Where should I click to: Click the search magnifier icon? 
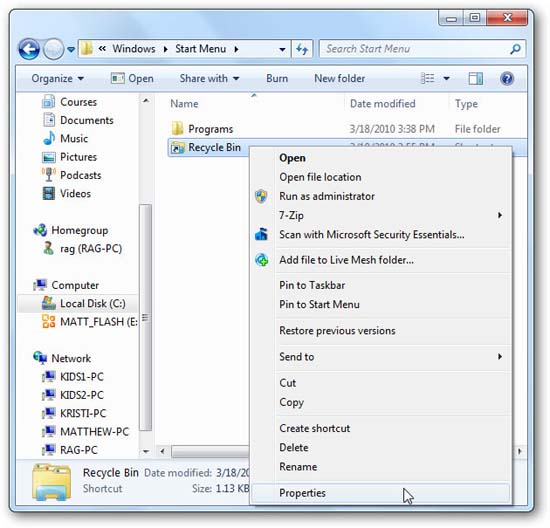coord(515,49)
